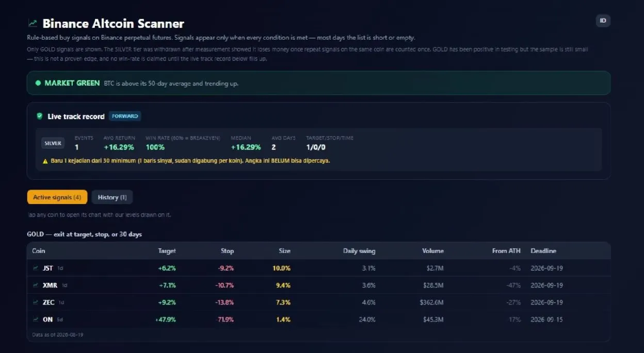Click the $28.5M volume value

[433, 285]
